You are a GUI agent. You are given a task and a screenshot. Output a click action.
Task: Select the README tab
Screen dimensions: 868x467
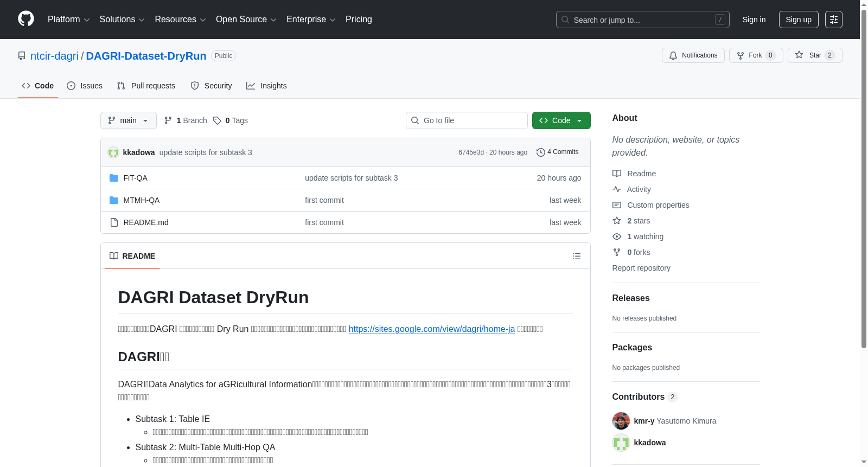click(132, 256)
